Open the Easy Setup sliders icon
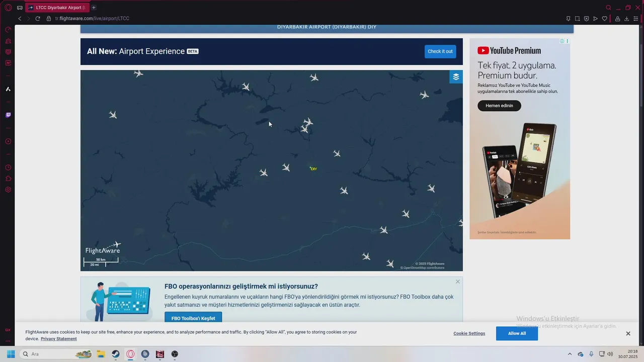The image size is (644, 362). (x=636, y=19)
